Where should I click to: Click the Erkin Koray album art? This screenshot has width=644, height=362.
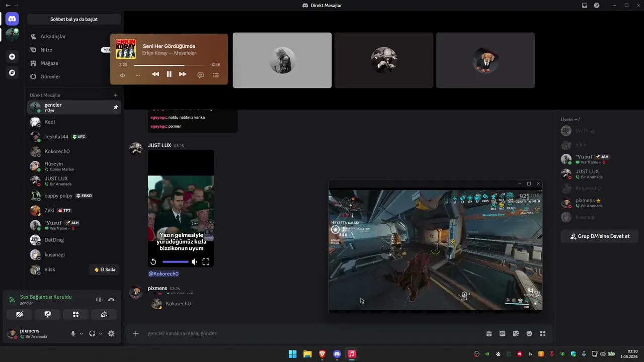(x=126, y=49)
